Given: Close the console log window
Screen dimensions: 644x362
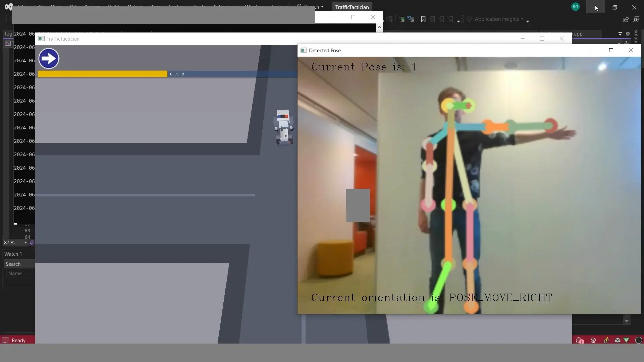Looking at the screenshot, I should pos(373,17).
